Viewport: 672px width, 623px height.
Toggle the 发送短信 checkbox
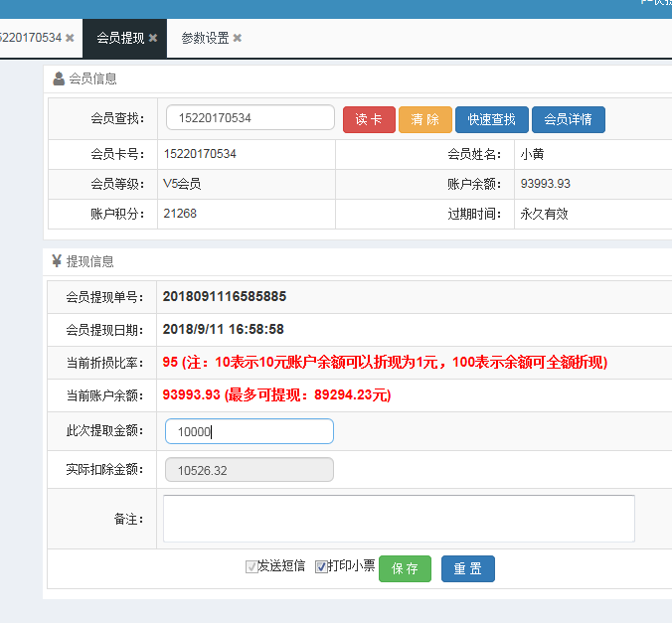tap(252, 567)
